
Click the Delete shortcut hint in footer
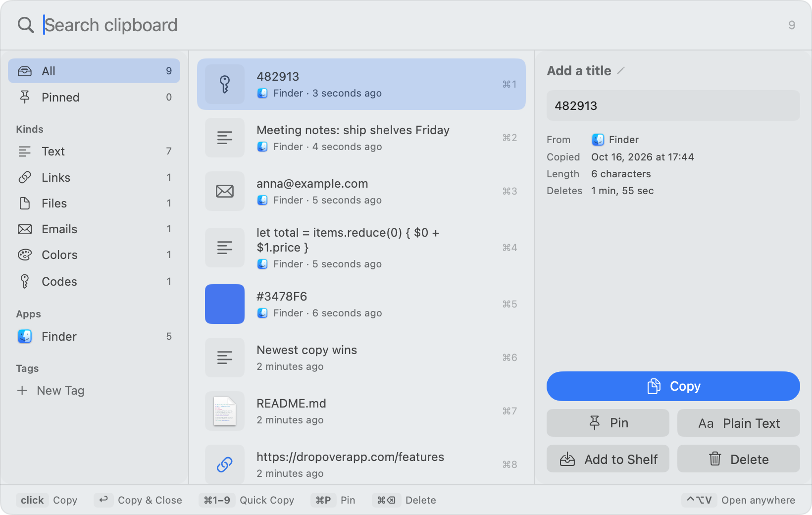point(404,500)
